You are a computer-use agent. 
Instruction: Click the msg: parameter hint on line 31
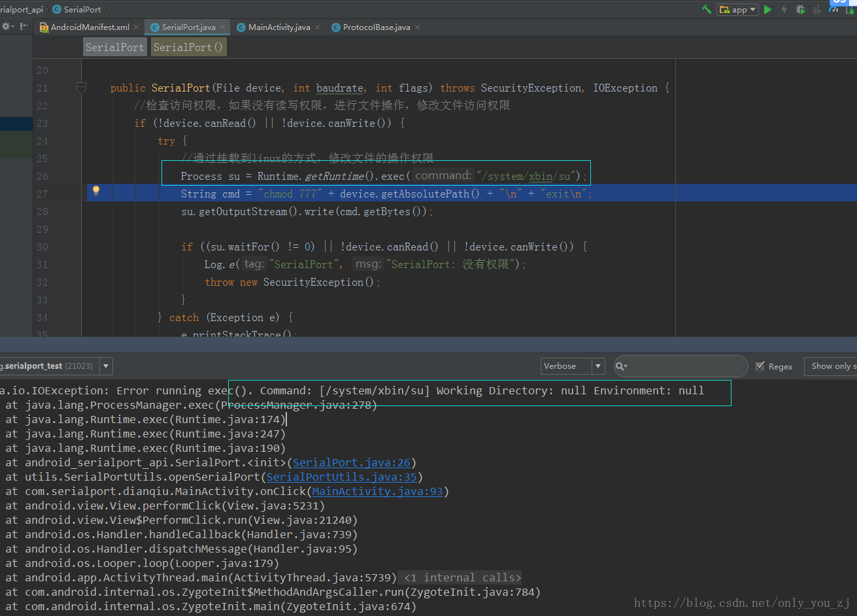pos(368,264)
